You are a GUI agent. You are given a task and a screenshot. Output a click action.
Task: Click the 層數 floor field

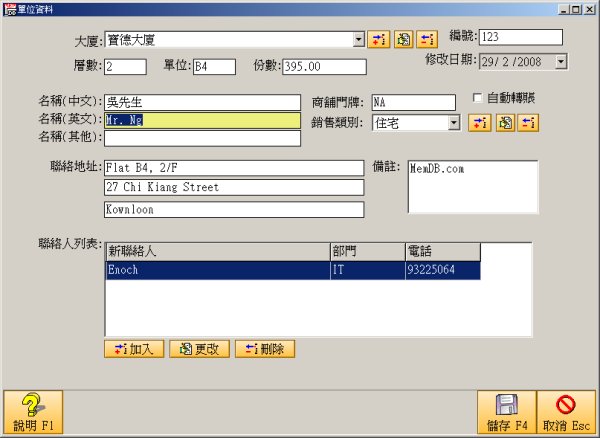point(125,67)
